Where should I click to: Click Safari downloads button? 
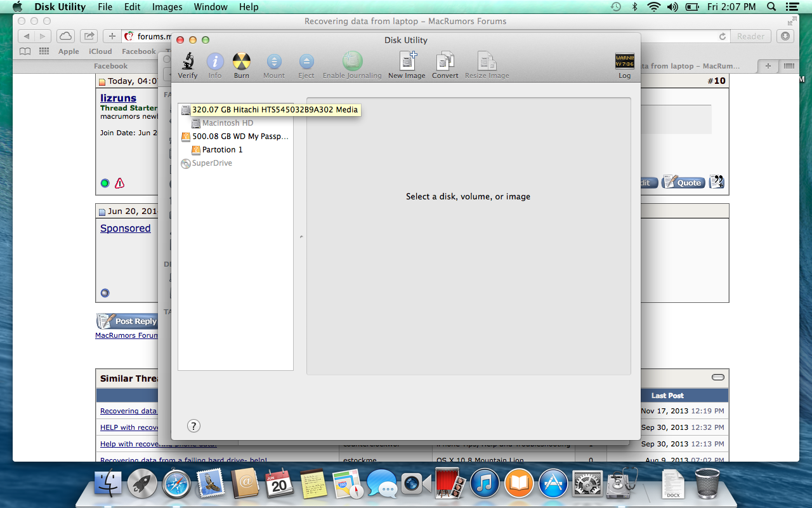785,36
